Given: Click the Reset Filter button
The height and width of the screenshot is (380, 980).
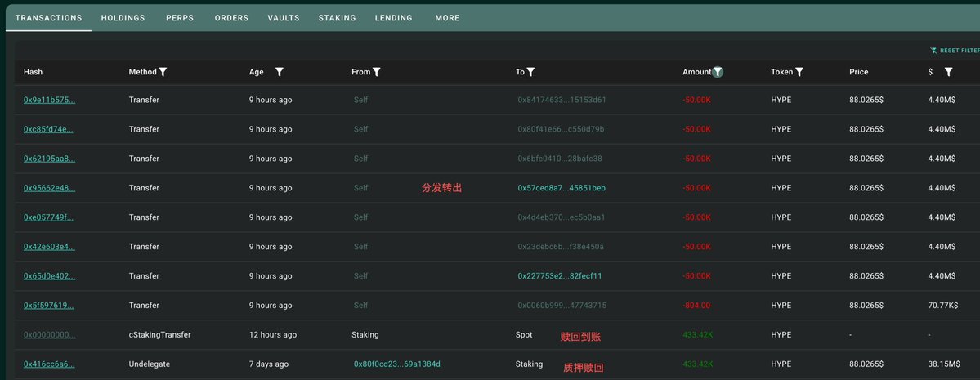Looking at the screenshot, I should pyautogui.click(x=955, y=51).
